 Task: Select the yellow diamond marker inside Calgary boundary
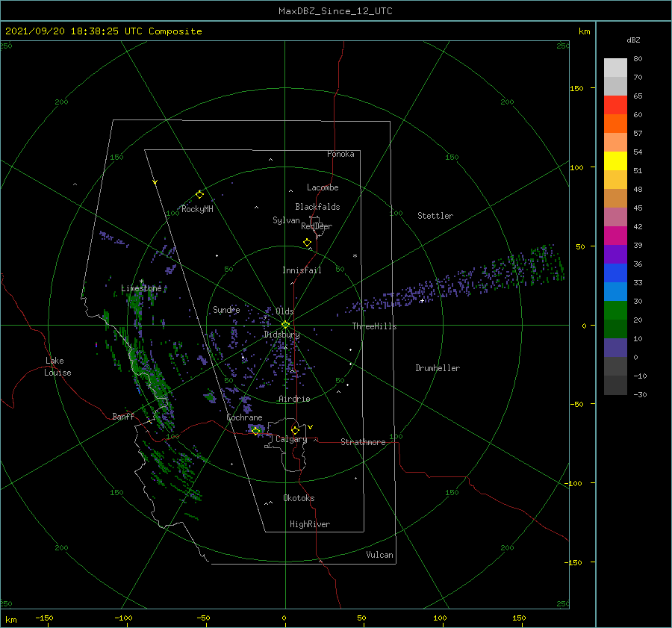coord(295,430)
